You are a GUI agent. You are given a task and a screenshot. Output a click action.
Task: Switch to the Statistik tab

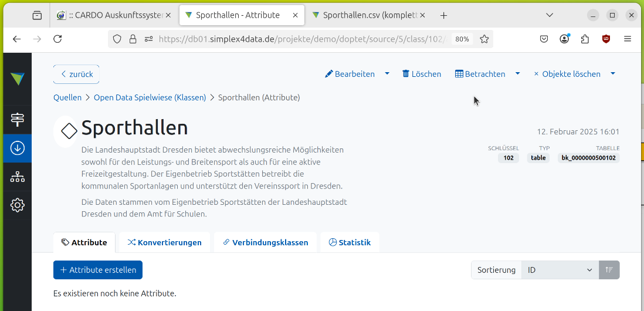pos(350,242)
